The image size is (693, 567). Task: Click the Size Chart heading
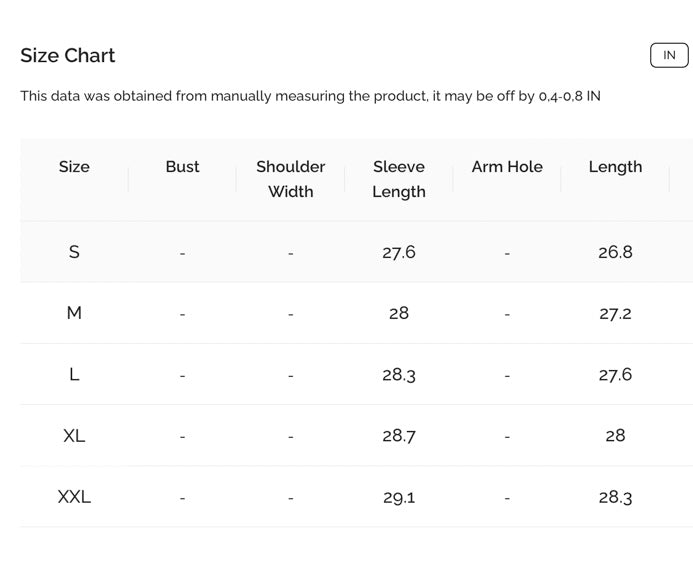pos(68,56)
